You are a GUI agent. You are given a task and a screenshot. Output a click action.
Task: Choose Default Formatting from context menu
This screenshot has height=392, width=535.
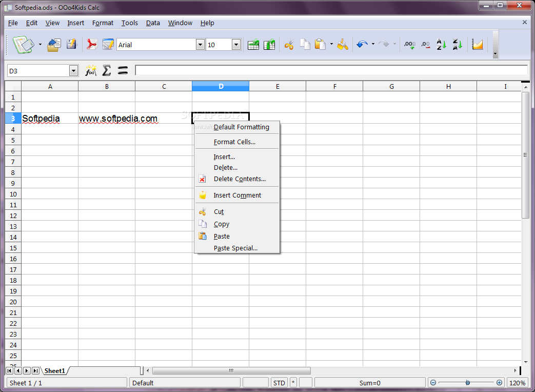coord(237,127)
